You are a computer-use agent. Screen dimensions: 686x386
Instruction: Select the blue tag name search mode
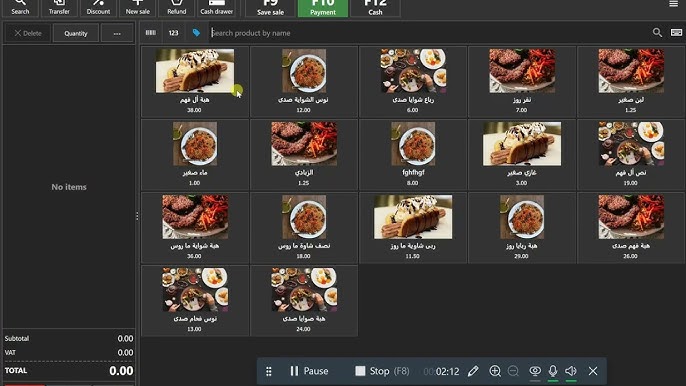196,33
